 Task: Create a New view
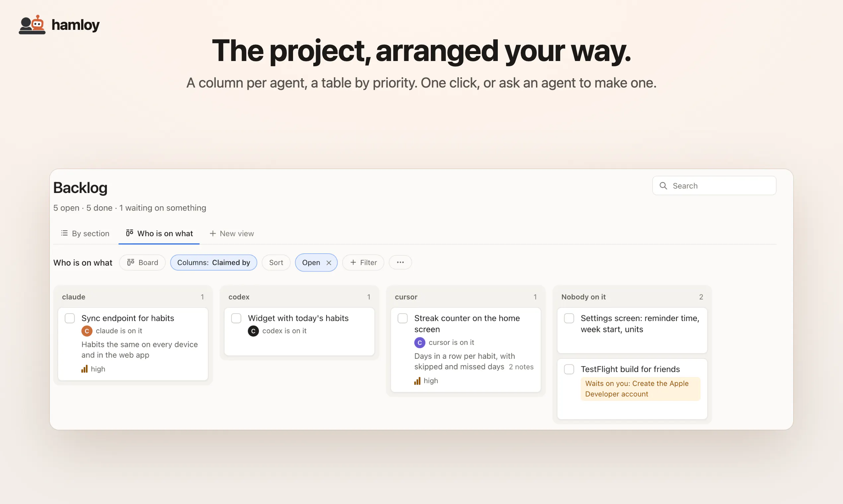232,233
